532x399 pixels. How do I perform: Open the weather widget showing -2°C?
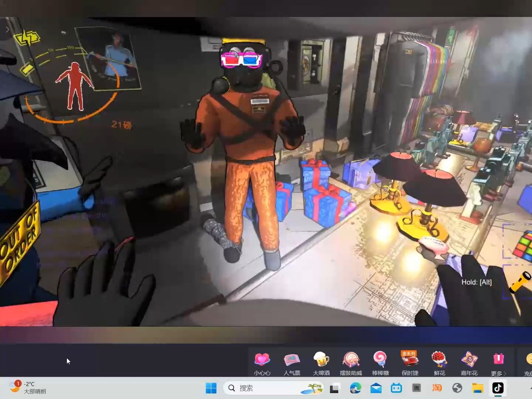[28, 388]
